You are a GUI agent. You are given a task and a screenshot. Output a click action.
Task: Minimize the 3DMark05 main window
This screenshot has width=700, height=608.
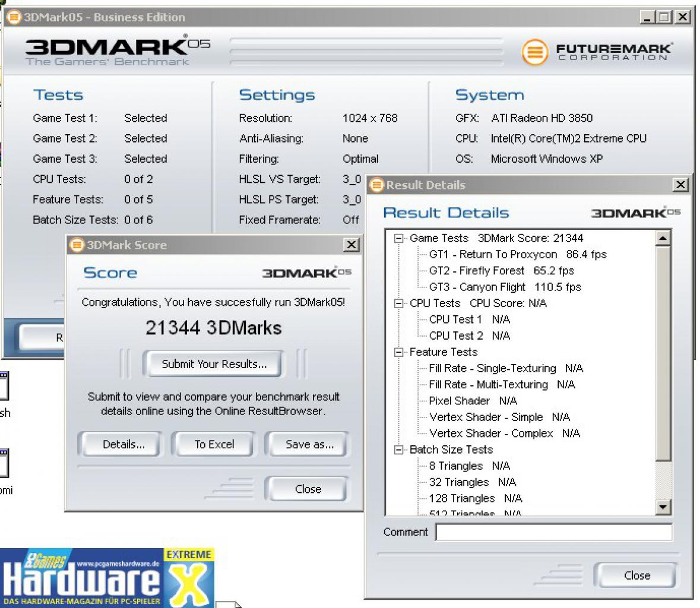pos(647,17)
